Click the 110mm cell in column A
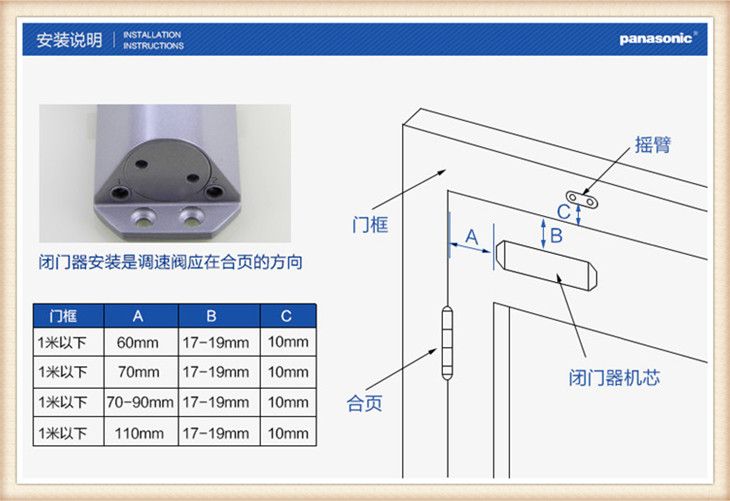Viewport: 730px width, 501px height. coord(138,433)
